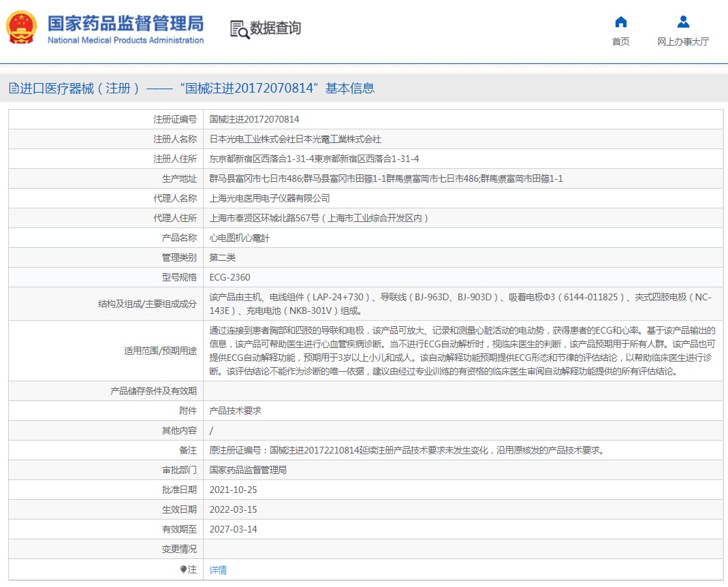The width and height of the screenshot is (728, 587).
Task: Click remark text 原注册证编号:国械注进20172210814
Action: pyautogui.click(x=285, y=450)
